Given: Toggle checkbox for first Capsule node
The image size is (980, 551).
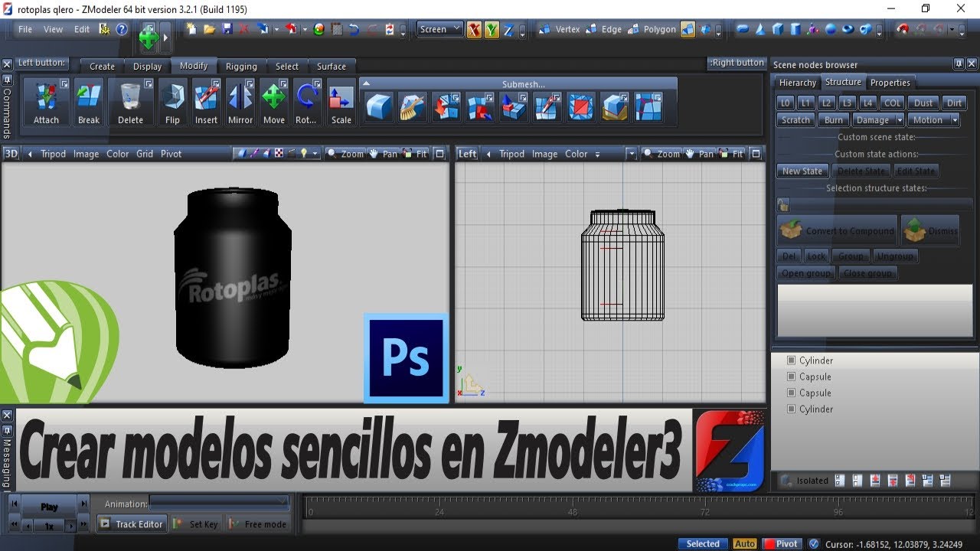Looking at the screenshot, I should coord(792,377).
